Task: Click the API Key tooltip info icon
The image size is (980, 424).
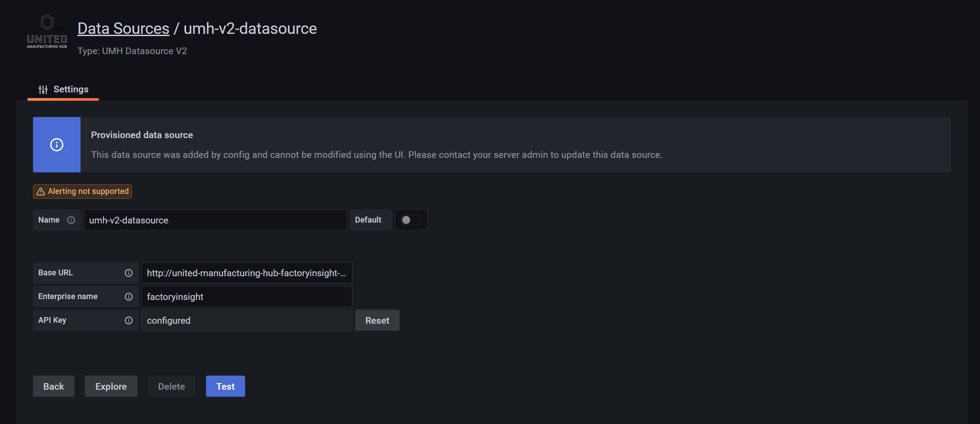Action: coord(128,320)
